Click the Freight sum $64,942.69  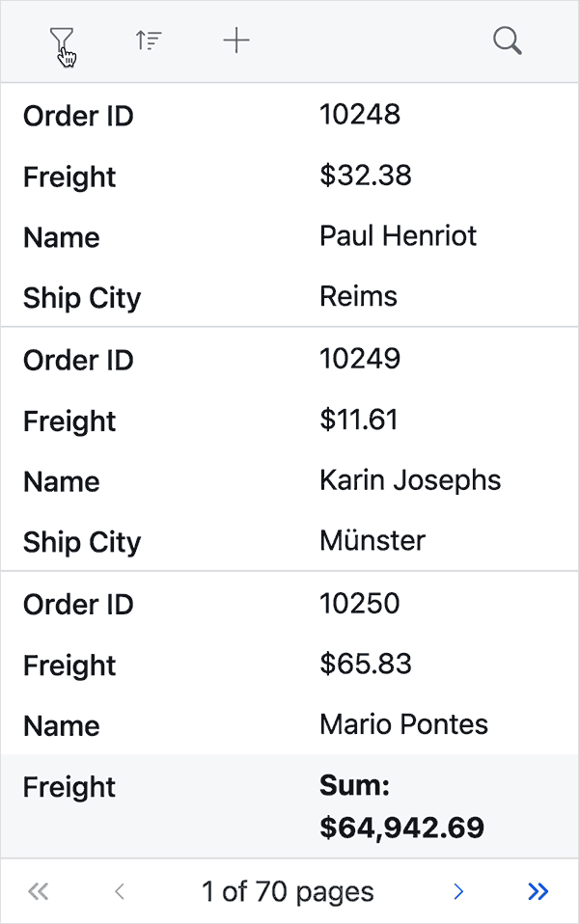click(401, 827)
